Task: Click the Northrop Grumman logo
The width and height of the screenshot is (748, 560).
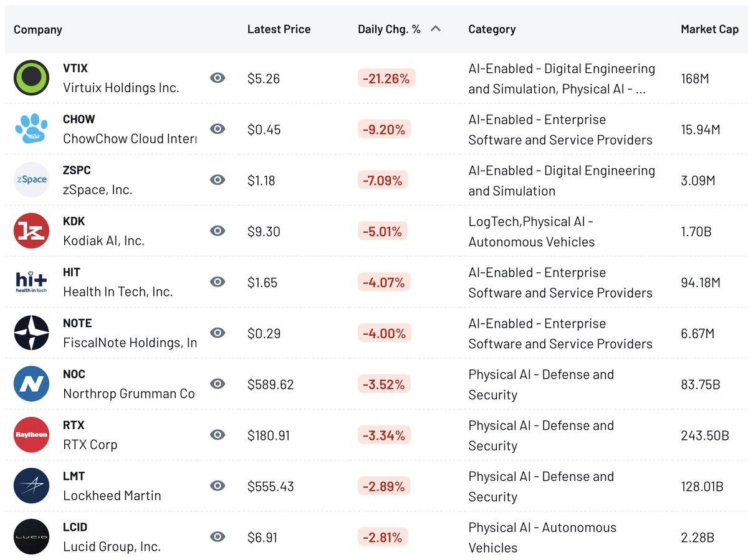Action: click(31, 384)
